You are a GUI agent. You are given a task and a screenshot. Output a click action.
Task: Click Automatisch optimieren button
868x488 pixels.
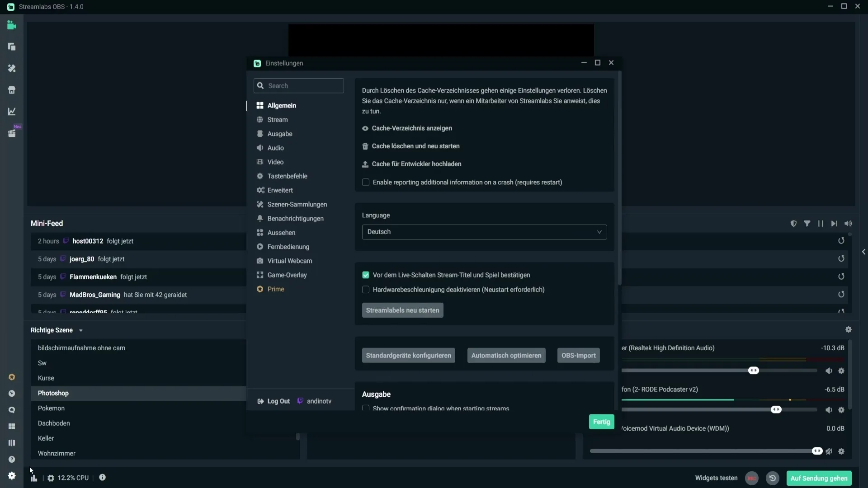[506, 356]
